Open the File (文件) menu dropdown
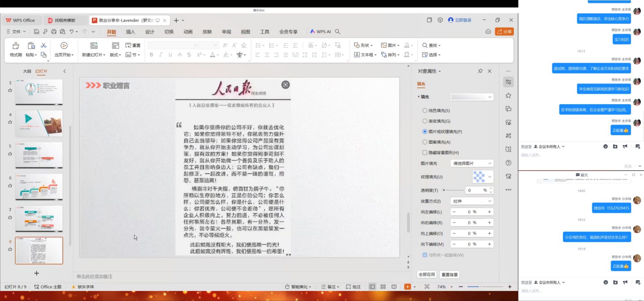This screenshot has height=301, width=644. point(16,32)
